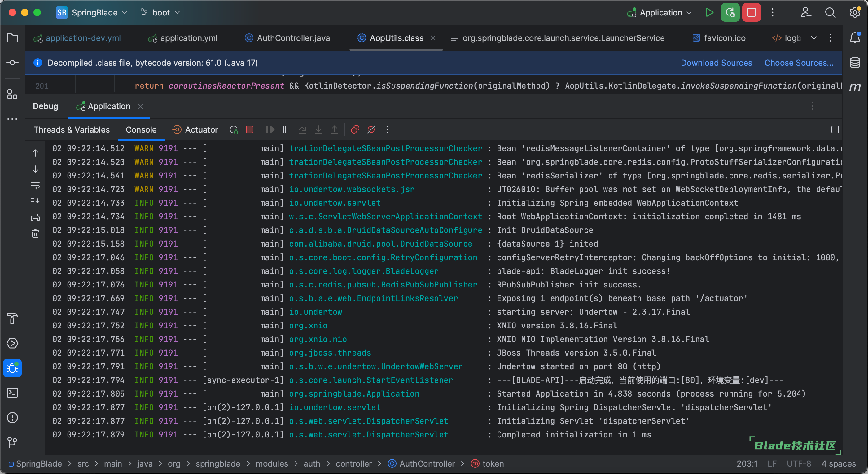Open favicon.ico tab
Screen dimensions: 868x474
[719, 38]
